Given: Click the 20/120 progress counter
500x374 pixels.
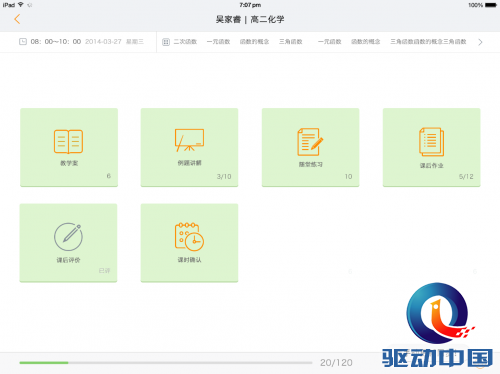Looking at the screenshot, I should point(336,363).
